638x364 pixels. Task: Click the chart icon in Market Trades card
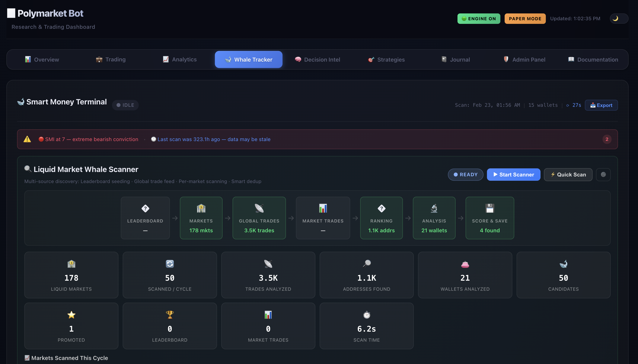[x=268, y=315]
